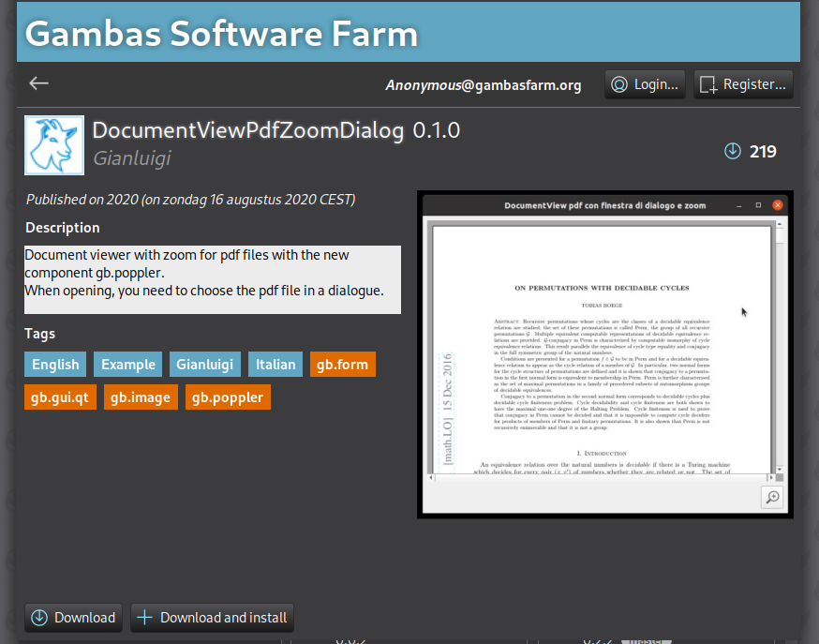
Task: Select the gb.gui.qt component tag
Action: (x=60, y=397)
